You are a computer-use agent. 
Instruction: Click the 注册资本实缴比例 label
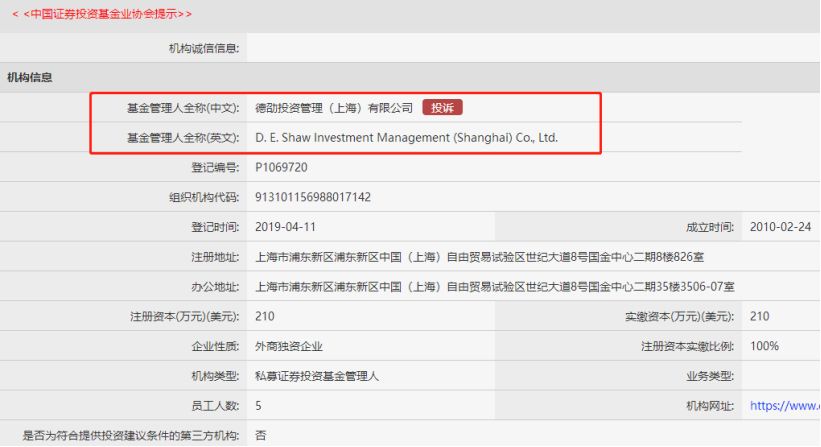pos(687,346)
